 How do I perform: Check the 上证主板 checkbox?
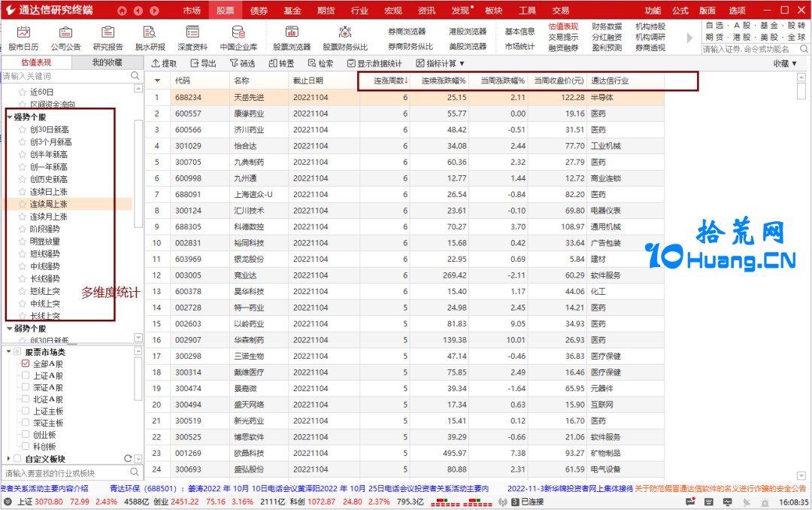click(x=26, y=411)
